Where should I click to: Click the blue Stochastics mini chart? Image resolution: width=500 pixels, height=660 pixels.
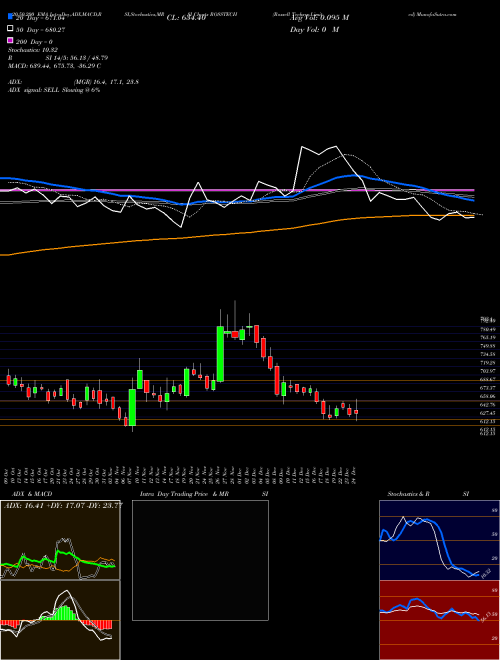[x=439, y=540]
